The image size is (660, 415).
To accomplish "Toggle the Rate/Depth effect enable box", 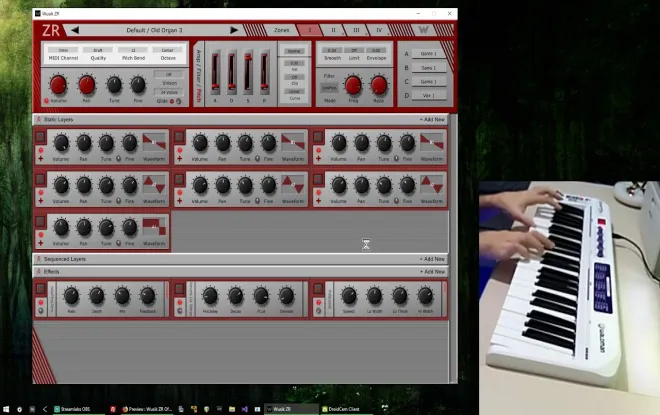I will pos(40,288).
